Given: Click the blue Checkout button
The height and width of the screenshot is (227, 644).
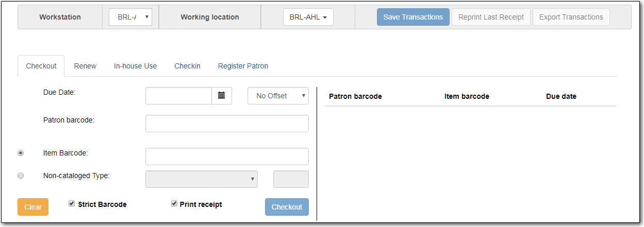Looking at the screenshot, I should tap(287, 207).
